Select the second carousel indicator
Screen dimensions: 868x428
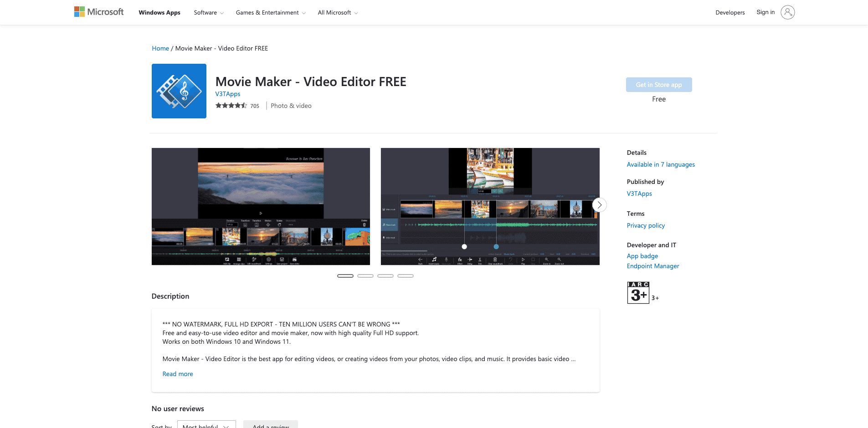pos(365,276)
